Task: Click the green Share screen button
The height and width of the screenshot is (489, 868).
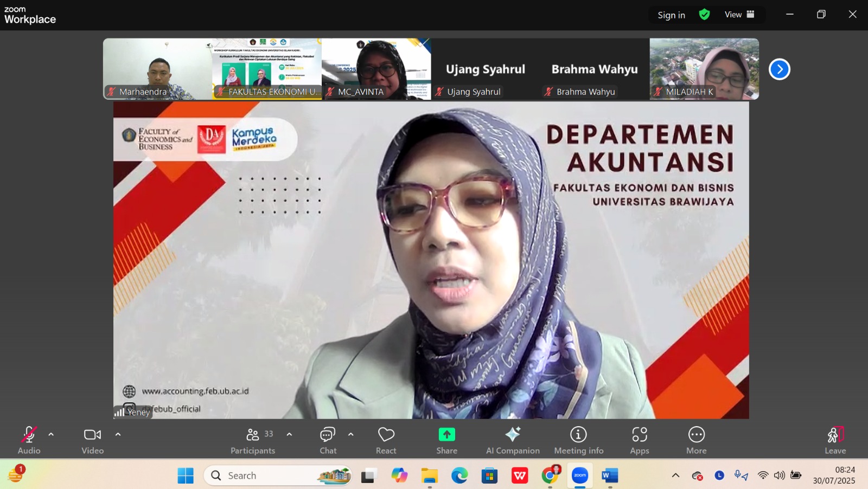Action: click(x=446, y=440)
